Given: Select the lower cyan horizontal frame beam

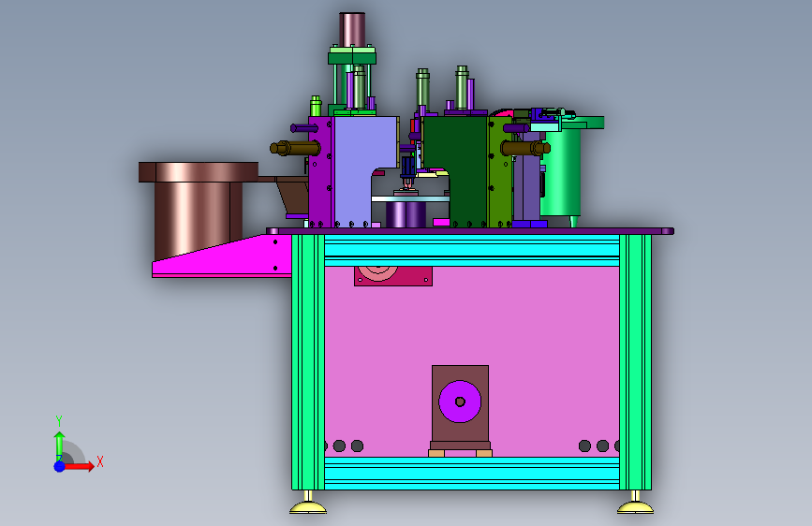Looking at the screenshot, I should pos(472,474).
